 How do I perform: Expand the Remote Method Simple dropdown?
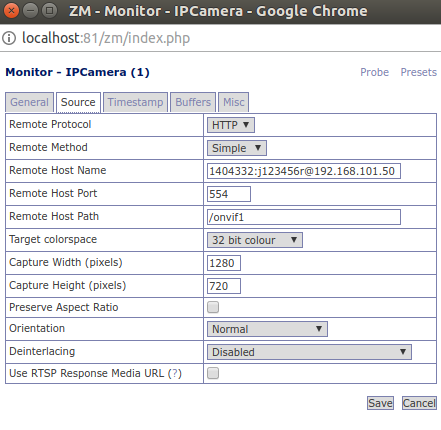[237, 148]
